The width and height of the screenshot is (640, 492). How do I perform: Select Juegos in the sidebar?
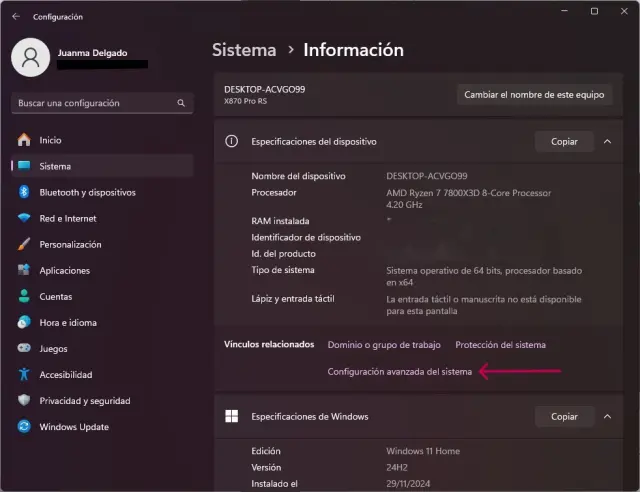[x=54, y=349]
